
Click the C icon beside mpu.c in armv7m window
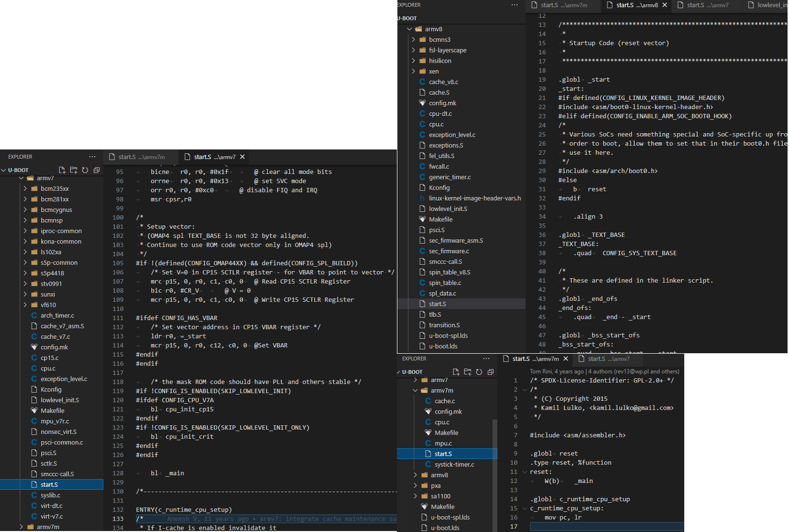pos(428,443)
